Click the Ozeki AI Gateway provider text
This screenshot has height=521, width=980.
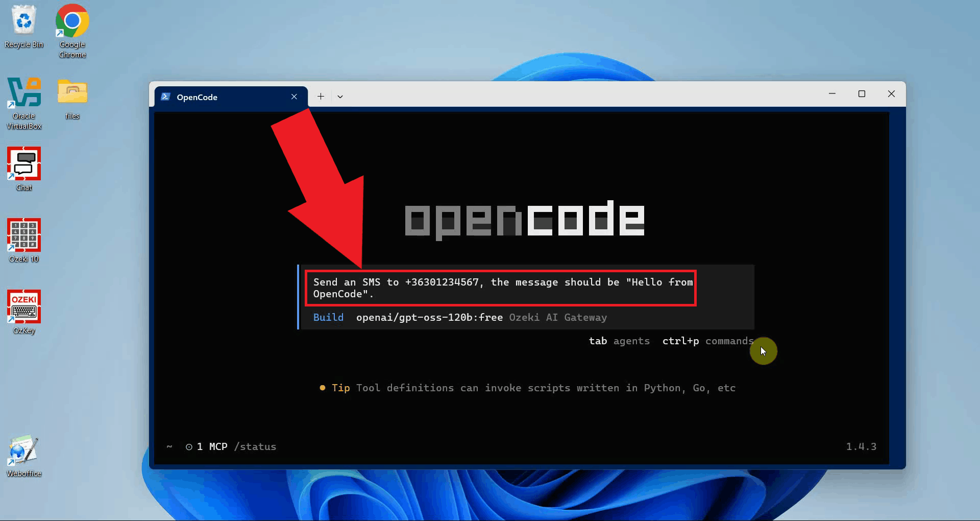(x=558, y=317)
